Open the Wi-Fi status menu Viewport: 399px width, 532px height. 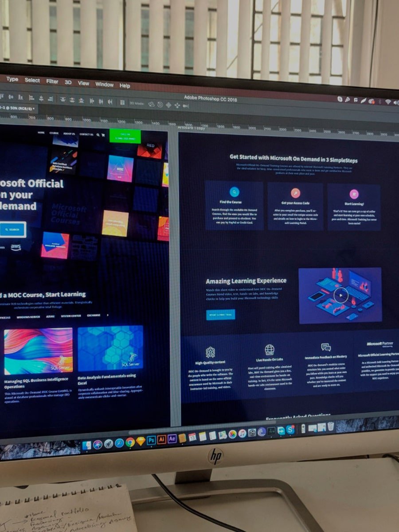(388, 102)
